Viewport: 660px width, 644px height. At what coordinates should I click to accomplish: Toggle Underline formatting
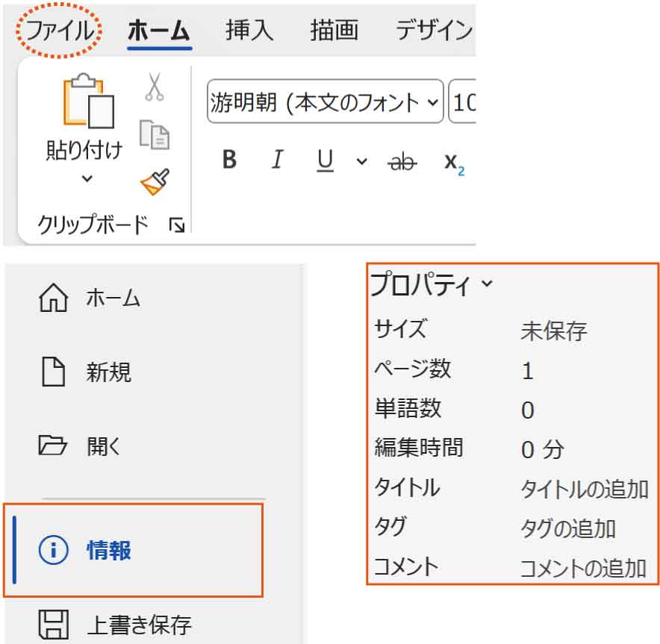(x=326, y=160)
